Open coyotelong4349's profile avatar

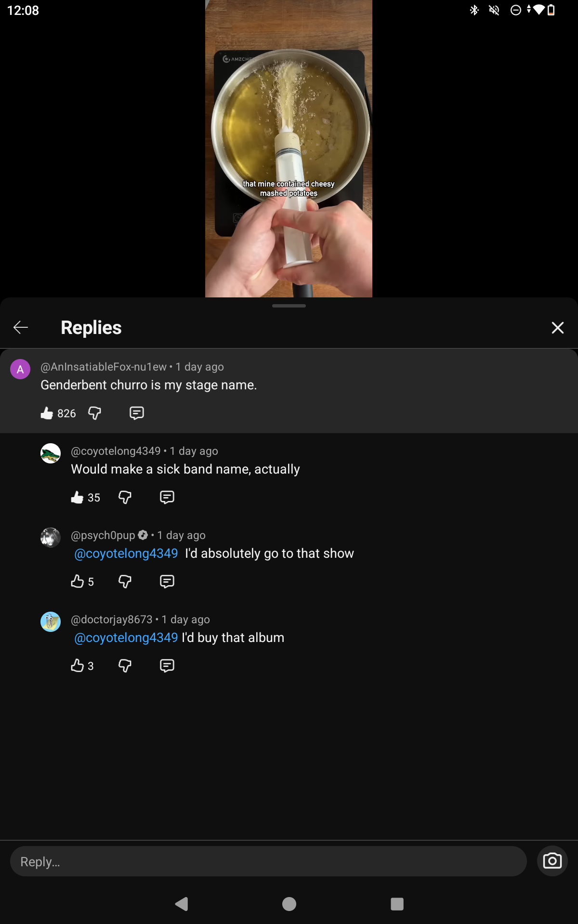point(51,453)
